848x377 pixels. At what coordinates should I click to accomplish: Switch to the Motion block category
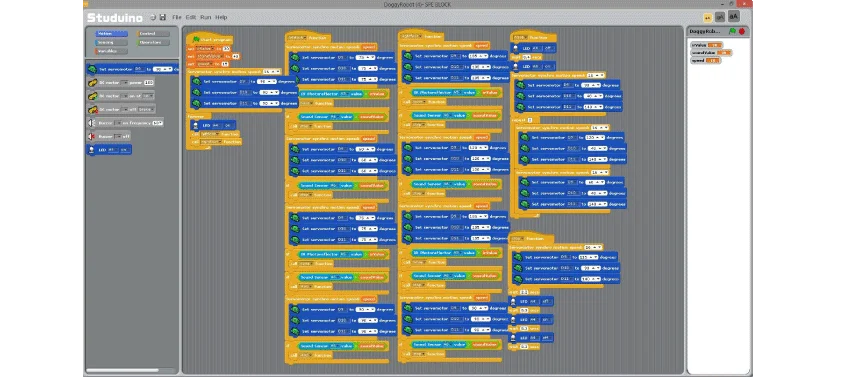[111, 34]
